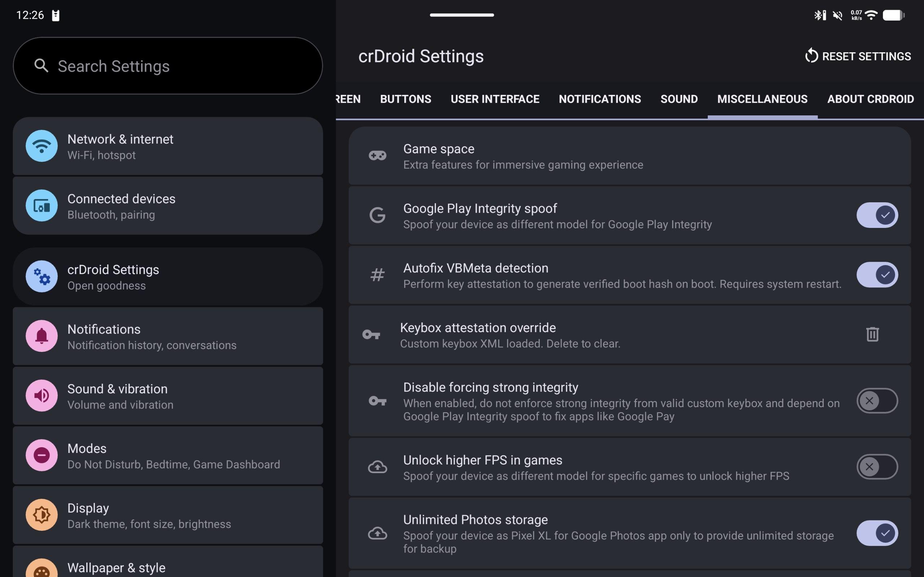The height and width of the screenshot is (577, 924).
Task: Enable Disable forcing strong integrity switch
Action: tap(877, 401)
